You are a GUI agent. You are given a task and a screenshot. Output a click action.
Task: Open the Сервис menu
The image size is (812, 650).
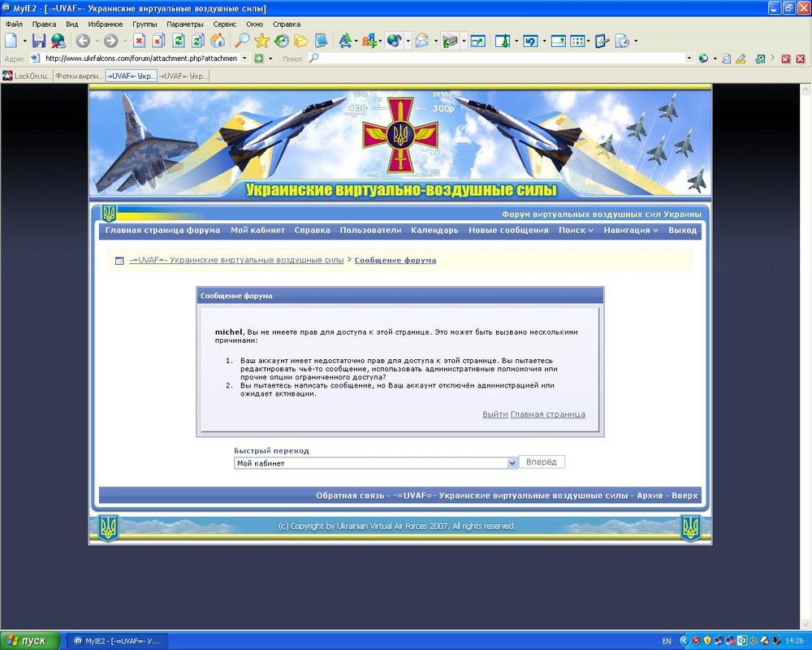tap(224, 24)
